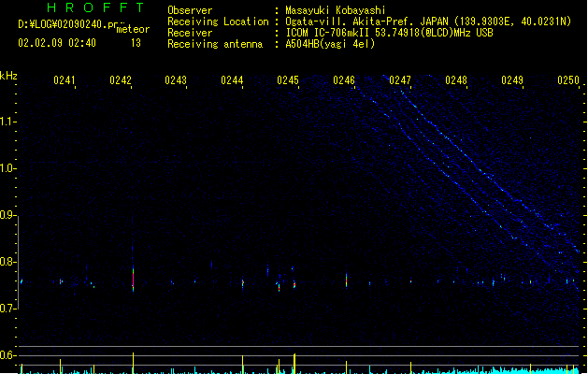This screenshot has width=588, height=374.
Task: Click the Receiver label
Action: (x=190, y=33)
